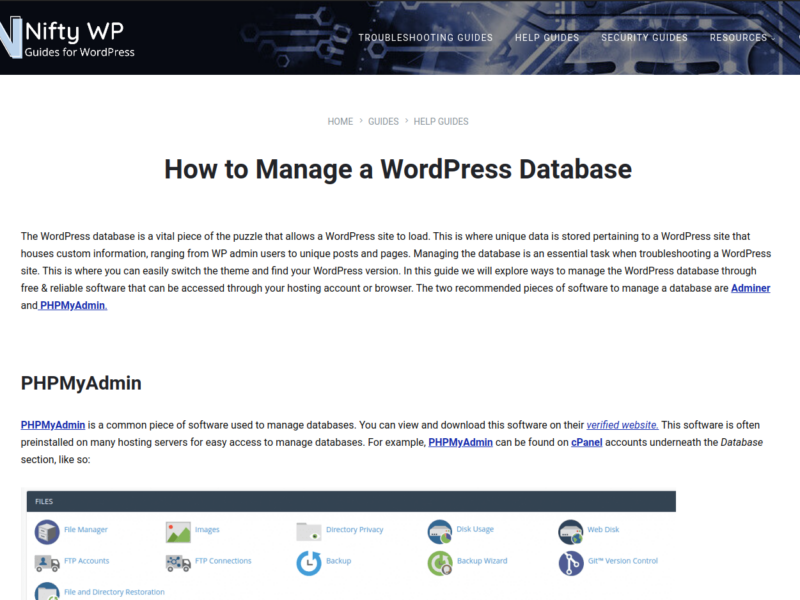Image resolution: width=800 pixels, height=600 pixels.
Task: Go to Home in the breadcrumb
Action: (340, 121)
